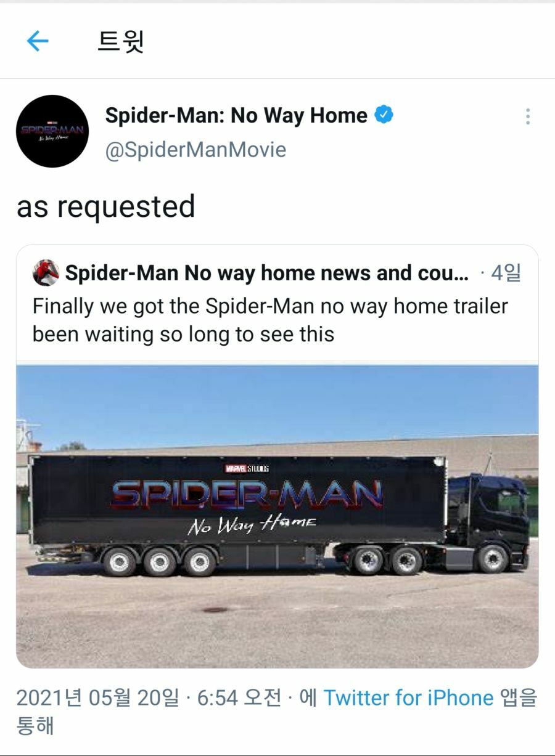
Task: Tap the SPIDER-MAN logo on the truck image
Action: (247, 495)
